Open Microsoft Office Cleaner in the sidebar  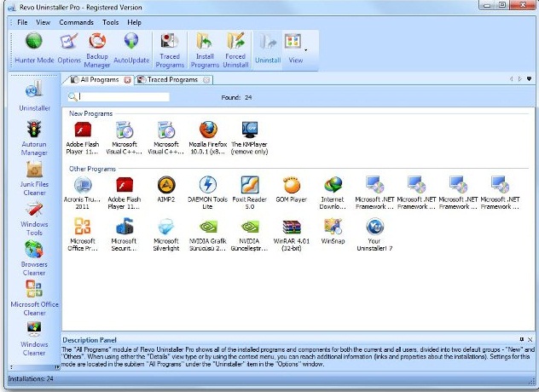point(34,298)
